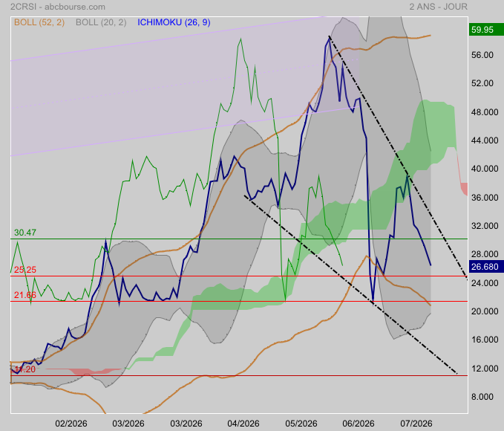Click the 30.47 green level label
This screenshot has width=504, height=431.
click(25, 233)
